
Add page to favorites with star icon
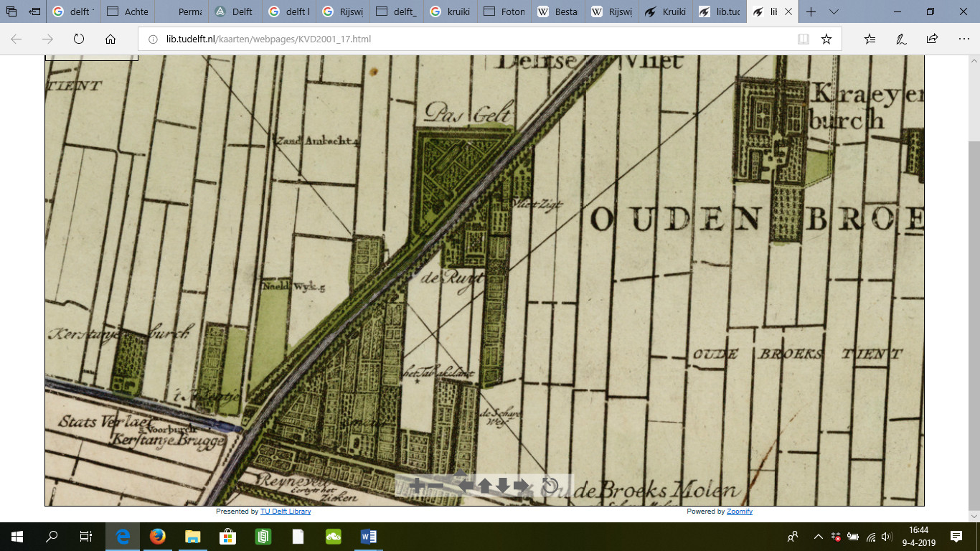(826, 39)
